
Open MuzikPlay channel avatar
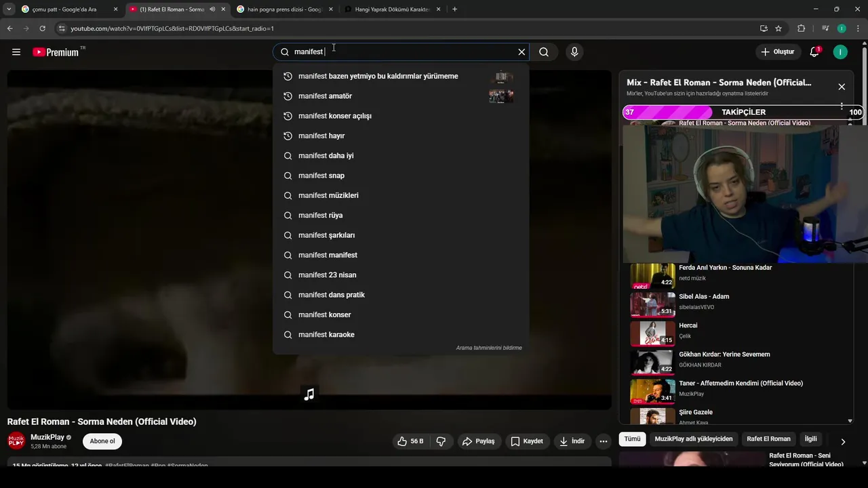pyautogui.click(x=16, y=441)
